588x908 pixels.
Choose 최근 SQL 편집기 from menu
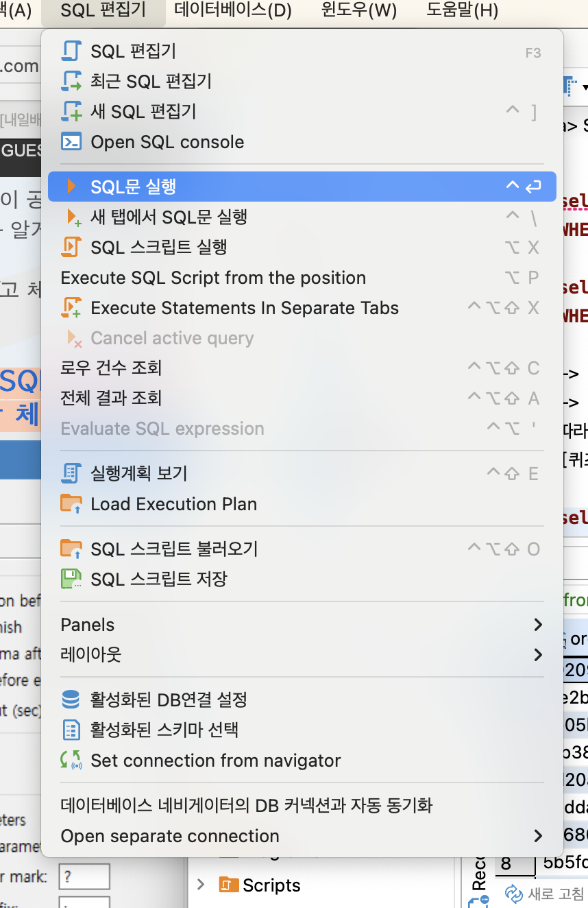(302, 82)
